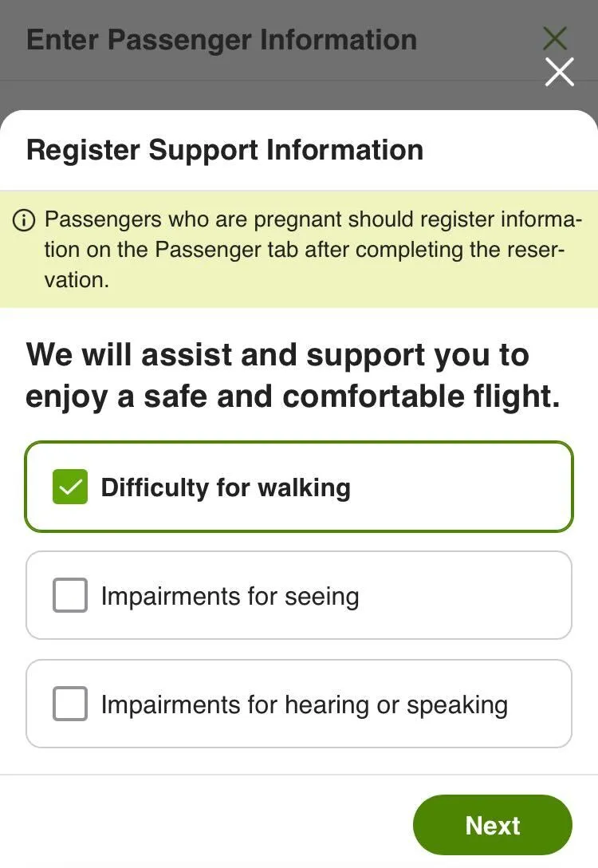
Task: Uncheck the Difficulty for walking checkbox
Action: click(x=70, y=487)
